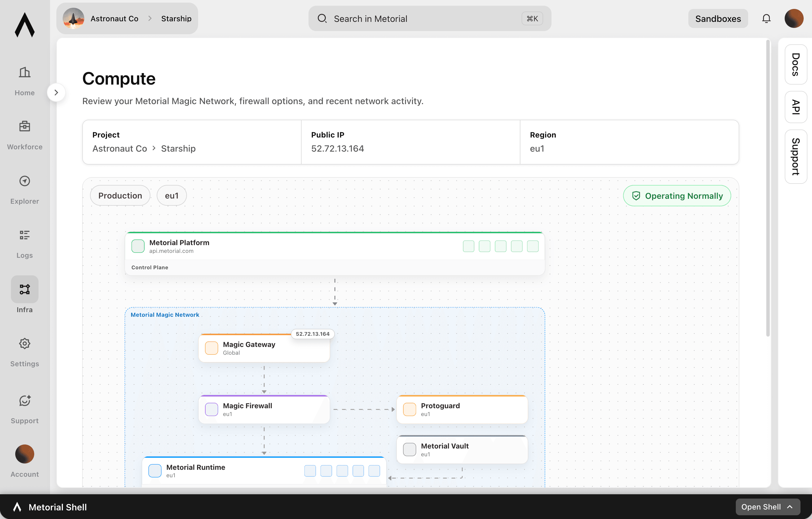Open the API side tab

coord(796,107)
